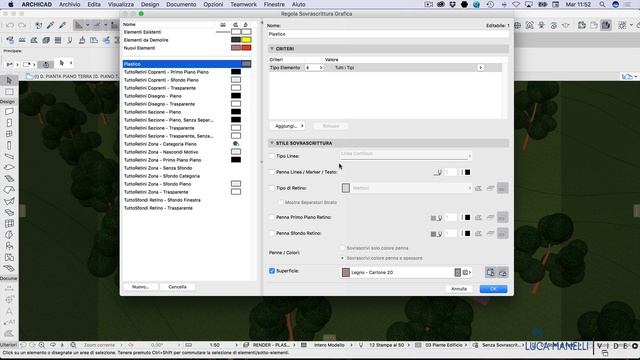
Task: Select the Beam tool in the toolbox
Action: (9, 156)
